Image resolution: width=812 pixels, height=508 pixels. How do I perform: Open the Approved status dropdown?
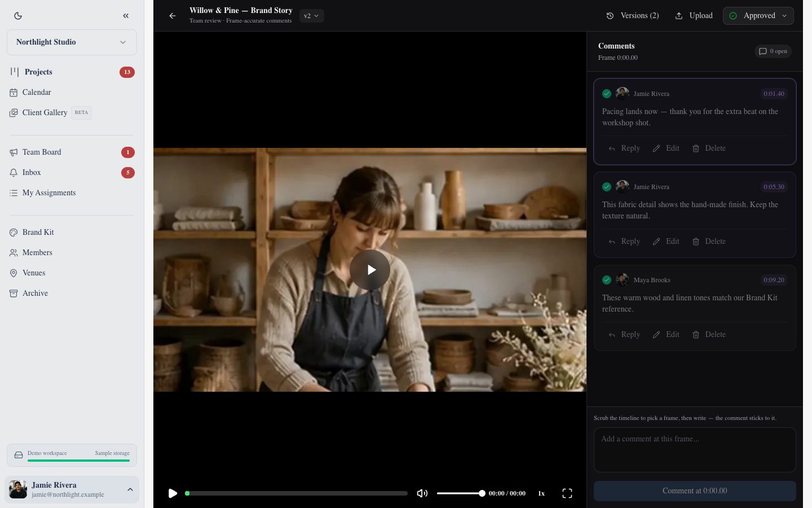(758, 16)
